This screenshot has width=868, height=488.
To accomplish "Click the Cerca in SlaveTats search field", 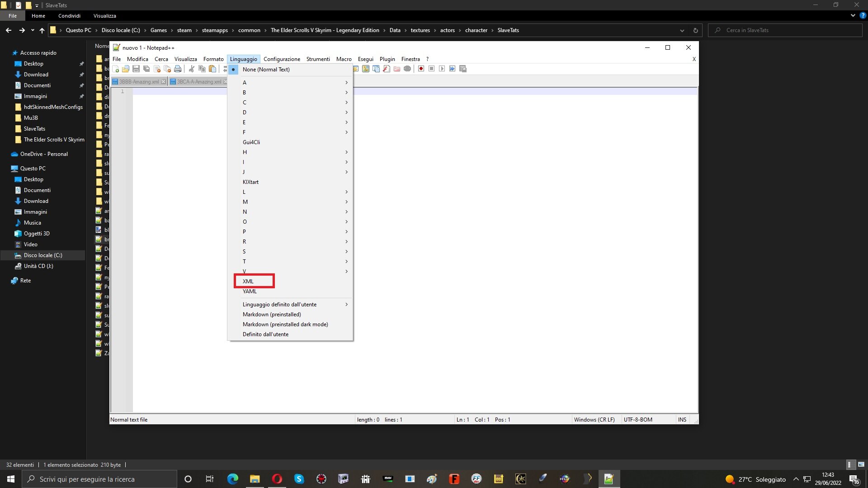I will coord(785,30).
